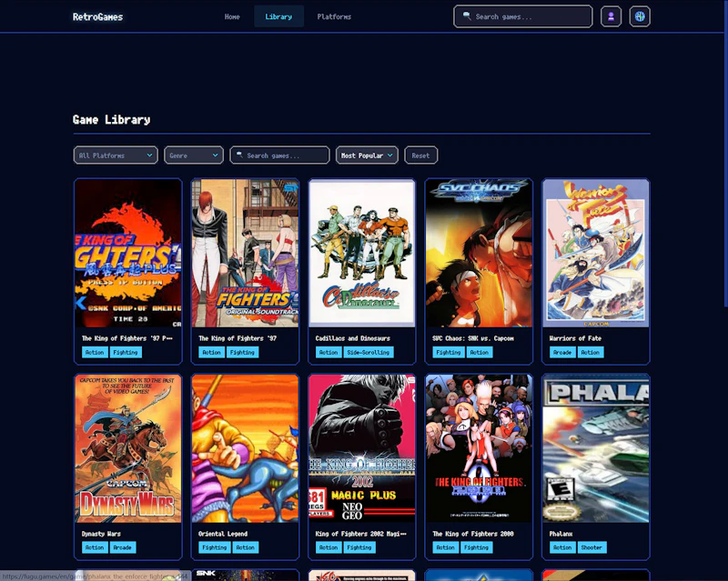The image size is (728, 581).
Task: Click the 'Oriental Legend' title
Action: pos(223,534)
